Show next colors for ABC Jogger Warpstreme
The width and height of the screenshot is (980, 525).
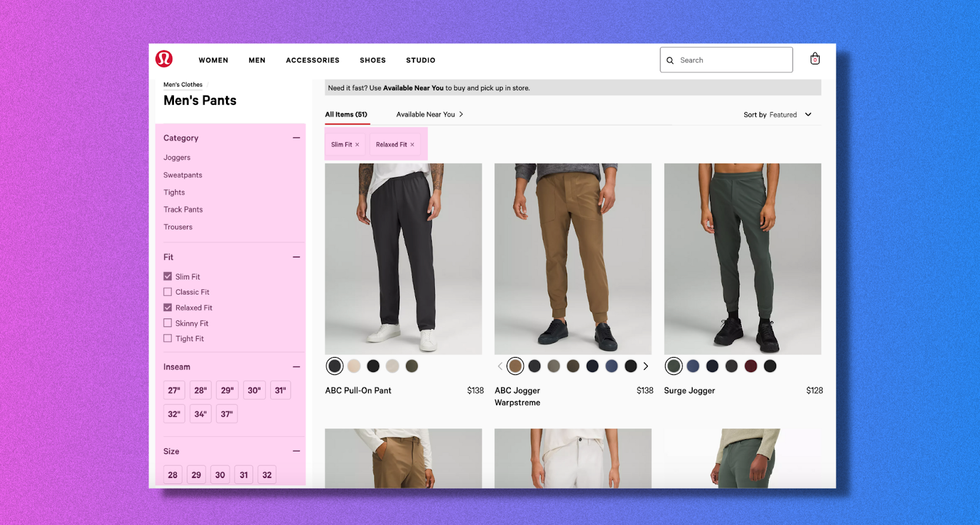point(646,366)
